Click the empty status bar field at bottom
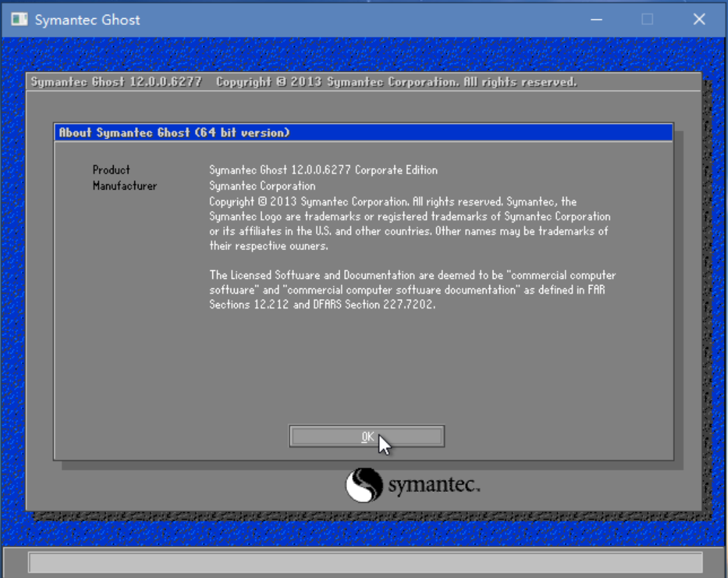This screenshot has height=578, width=728. click(x=366, y=563)
